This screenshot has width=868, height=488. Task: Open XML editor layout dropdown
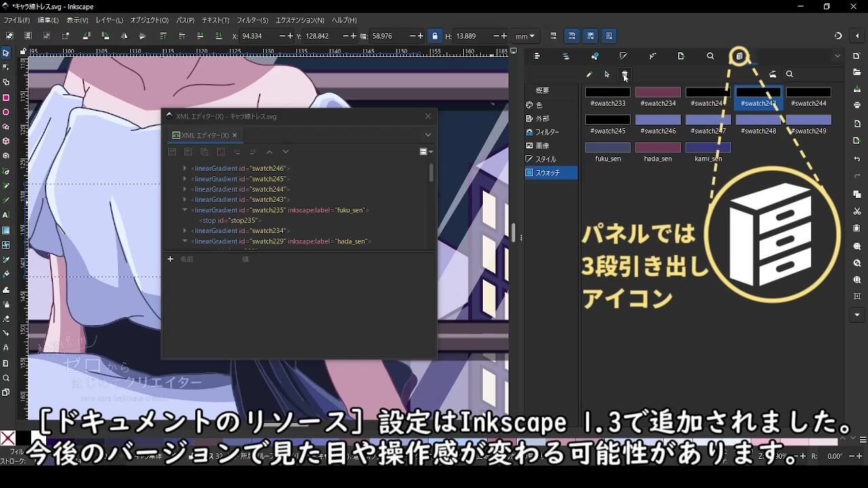[x=426, y=152]
